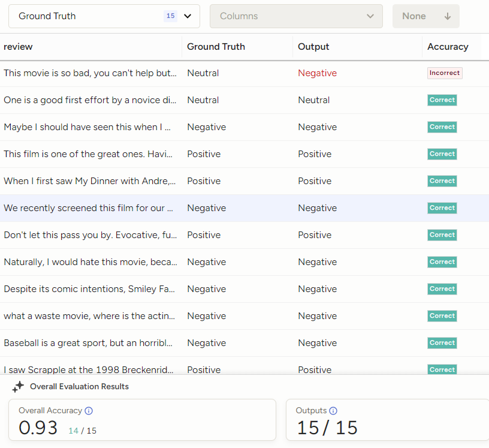Click the Incorrect badge in first row

(x=444, y=73)
